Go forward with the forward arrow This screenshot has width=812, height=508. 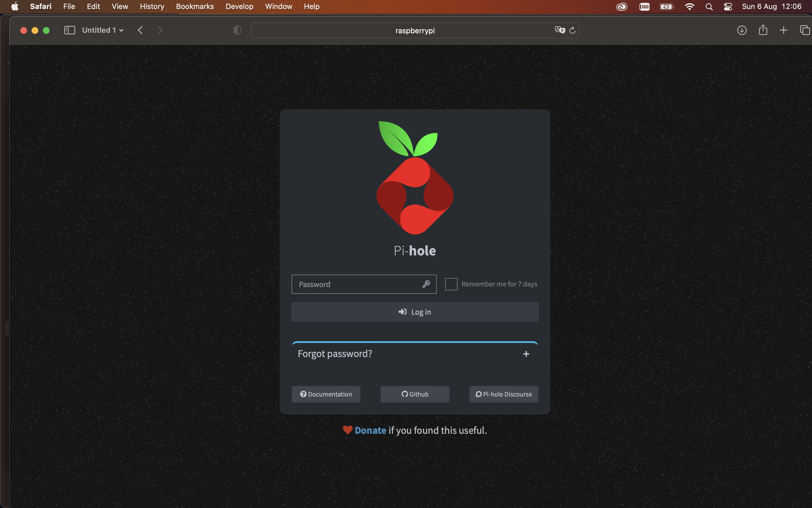pos(160,30)
